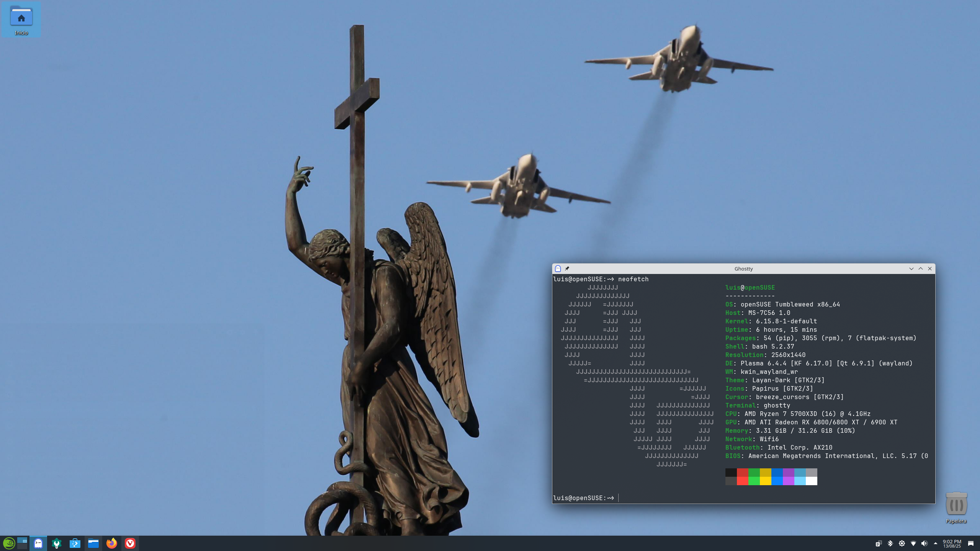The width and height of the screenshot is (980, 551).
Task: Open the Ghostty window menu icon
Action: point(558,269)
